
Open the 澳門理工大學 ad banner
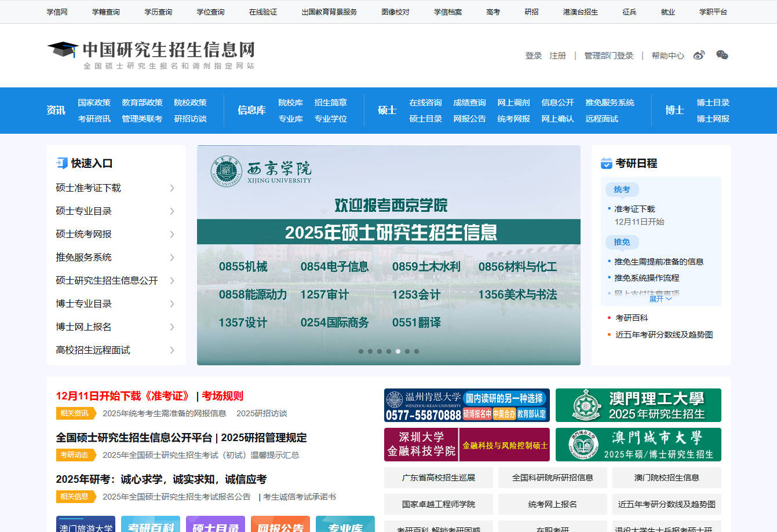639,405
